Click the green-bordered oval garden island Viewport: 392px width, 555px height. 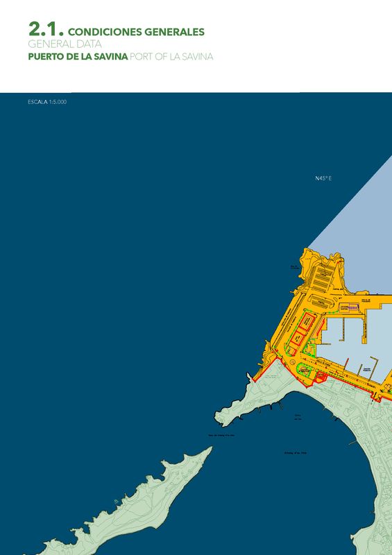(304, 370)
